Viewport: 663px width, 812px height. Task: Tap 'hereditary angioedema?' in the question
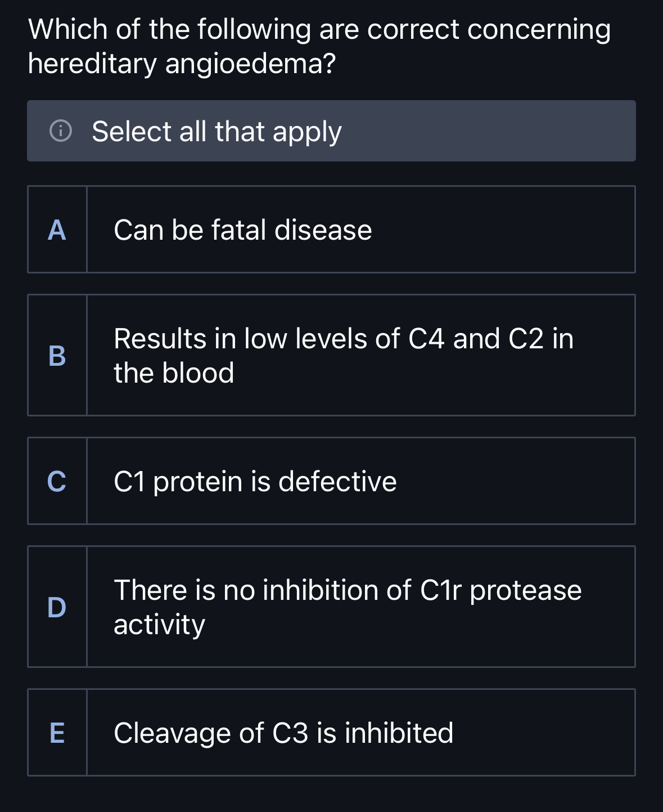tap(182, 64)
